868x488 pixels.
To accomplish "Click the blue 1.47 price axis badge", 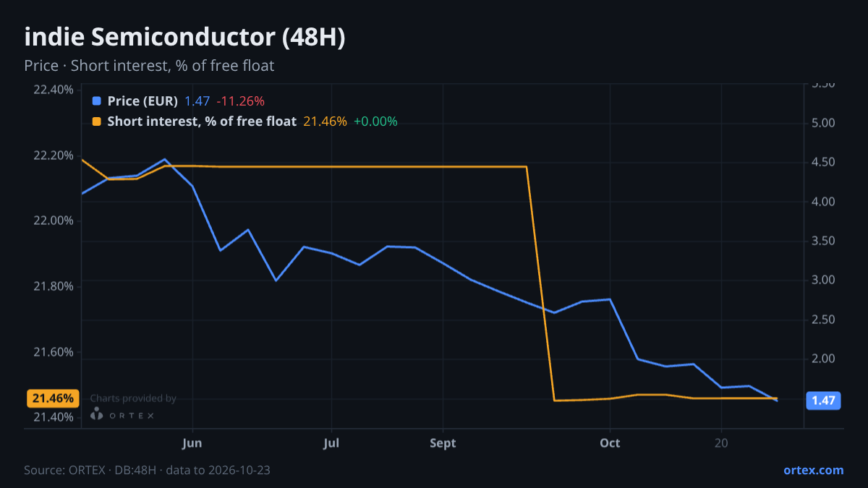I will pyautogui.click(x=823, y=401).
